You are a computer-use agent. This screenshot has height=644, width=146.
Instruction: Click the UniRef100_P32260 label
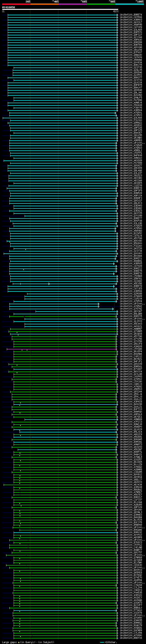click(x=131, y=246)
